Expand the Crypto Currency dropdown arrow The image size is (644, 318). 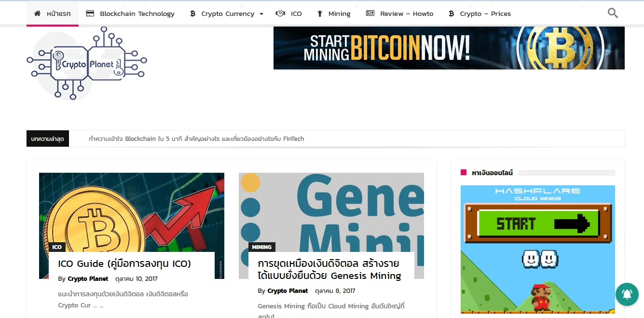tap(261, 14)
